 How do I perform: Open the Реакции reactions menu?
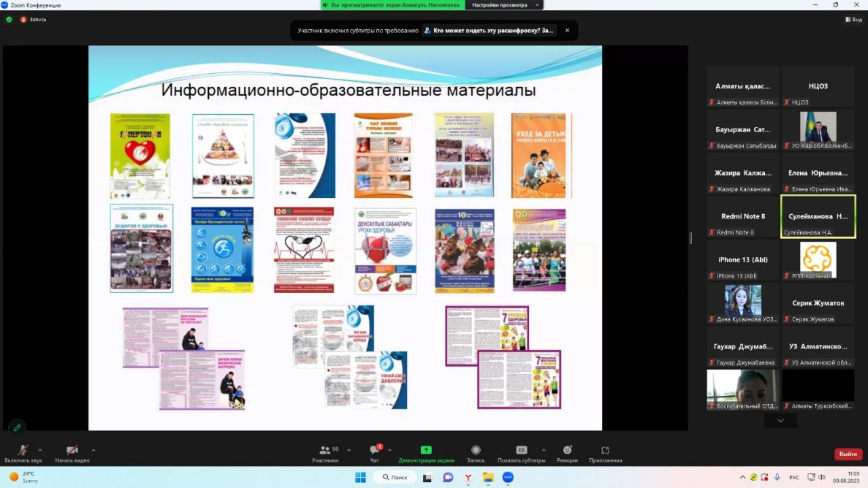pos(567,453)
